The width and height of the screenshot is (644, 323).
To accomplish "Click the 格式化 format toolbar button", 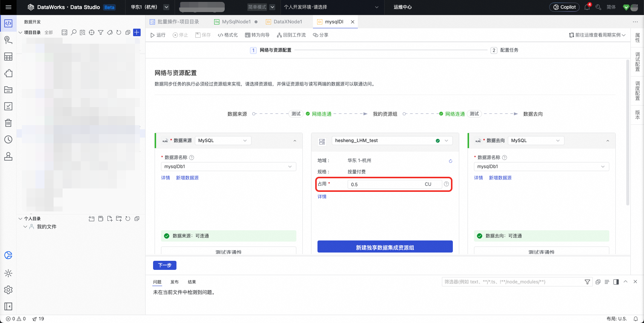I will point(228,35).
